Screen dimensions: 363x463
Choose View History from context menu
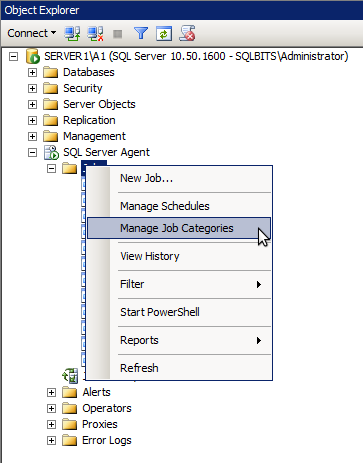pyautogui.click(x=179, y=256)
